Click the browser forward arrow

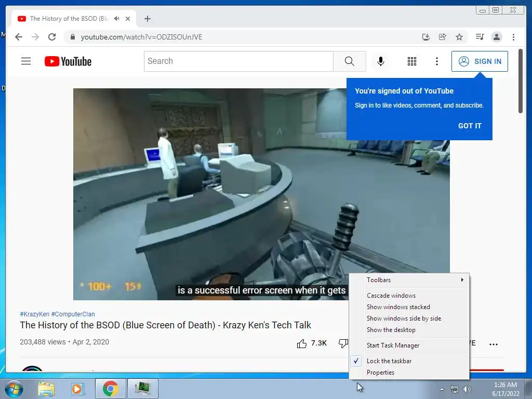(x=35, y=37)
